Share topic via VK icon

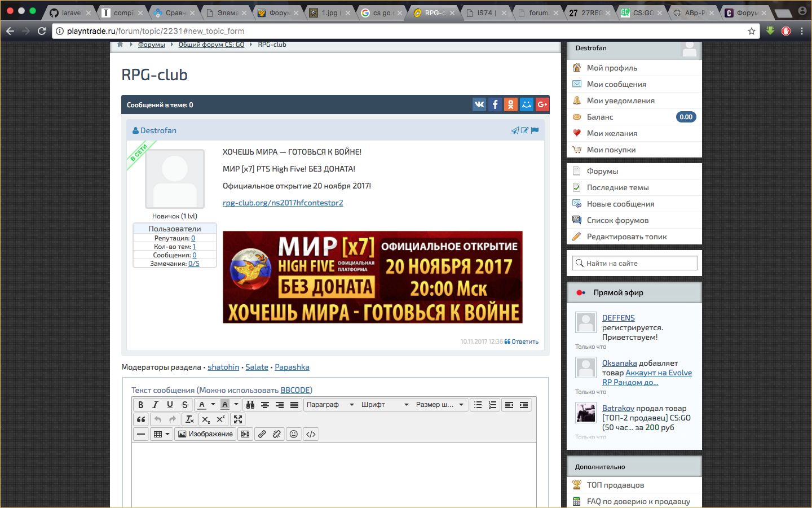479,104
